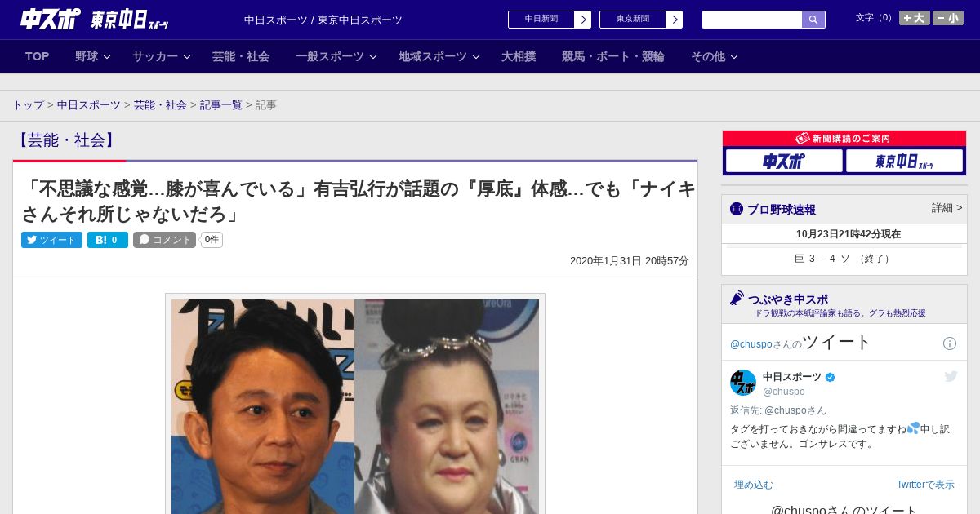Image resolution: width=980 pixels, height=514 pixels.
Task: Click the Twitterで表示 link
Action: (x=925, y=485)
